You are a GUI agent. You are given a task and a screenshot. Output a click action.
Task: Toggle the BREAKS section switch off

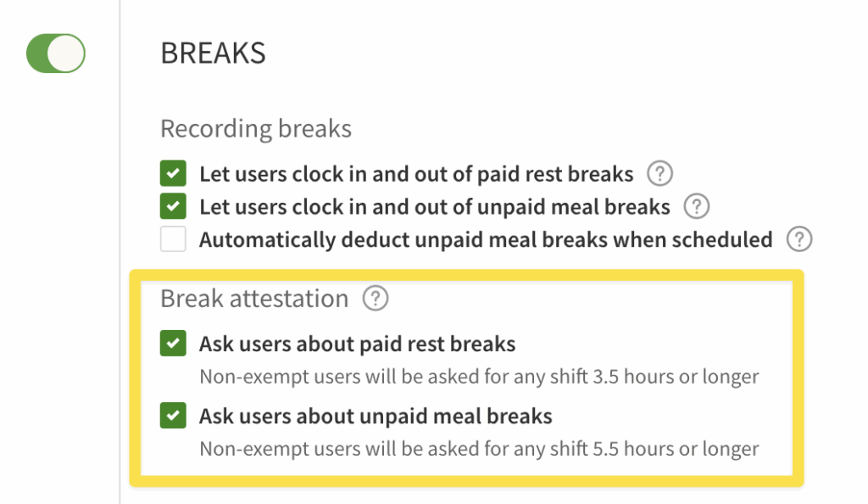click(56, 53)
